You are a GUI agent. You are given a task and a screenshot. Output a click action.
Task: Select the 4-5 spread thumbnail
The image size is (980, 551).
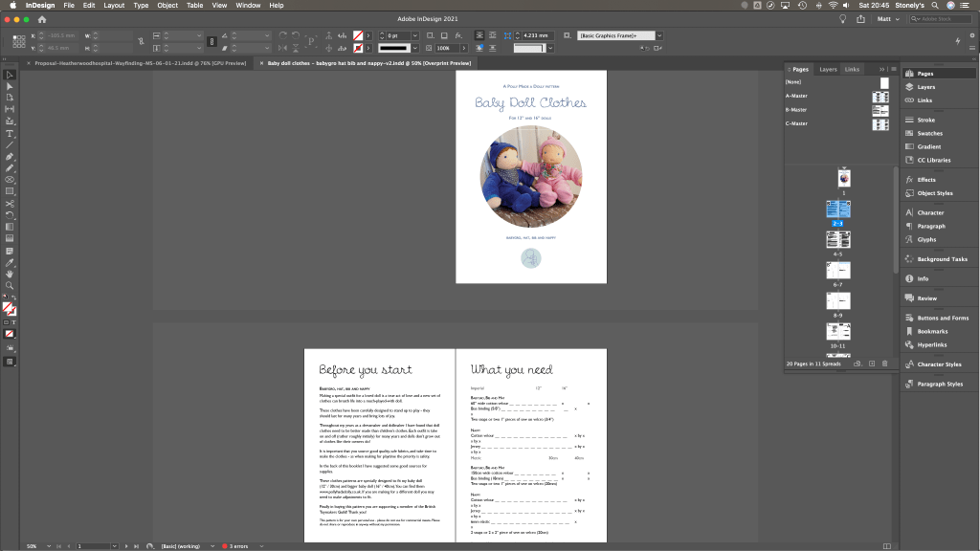837,240
